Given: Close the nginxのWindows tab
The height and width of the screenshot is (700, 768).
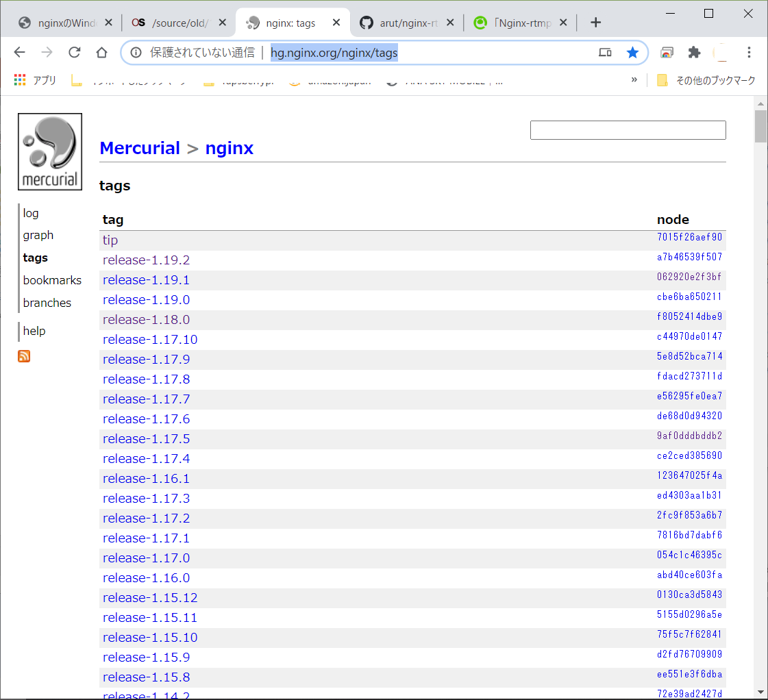Looking at the screenshot, I should click(x=109, y=23).
